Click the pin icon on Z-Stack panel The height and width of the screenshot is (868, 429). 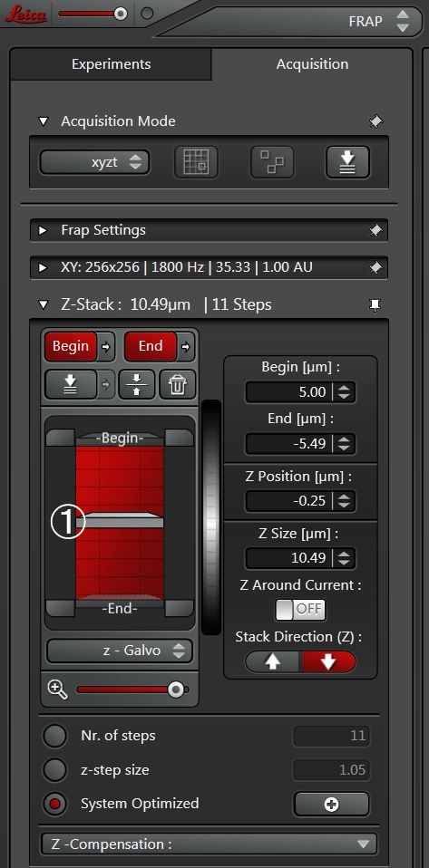point(375,304)
